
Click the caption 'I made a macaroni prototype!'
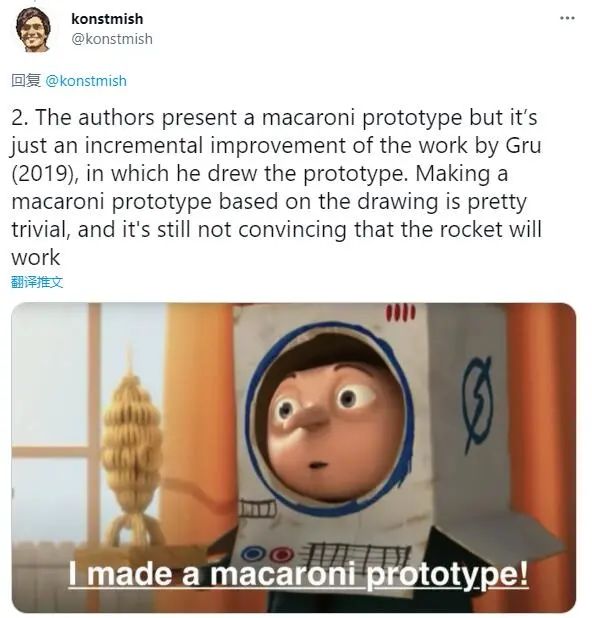coord(298,574)
